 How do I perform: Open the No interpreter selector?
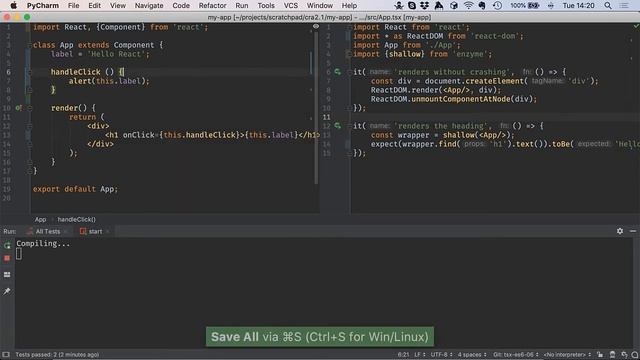(567, 355)
